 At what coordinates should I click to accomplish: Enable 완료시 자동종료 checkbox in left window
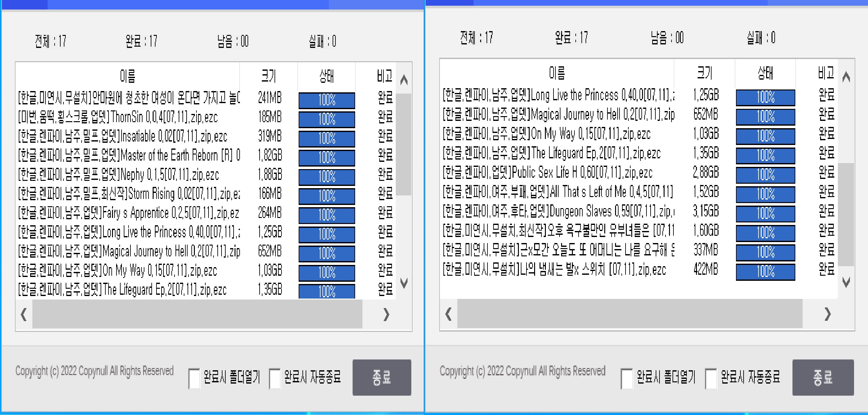point(275,378)
